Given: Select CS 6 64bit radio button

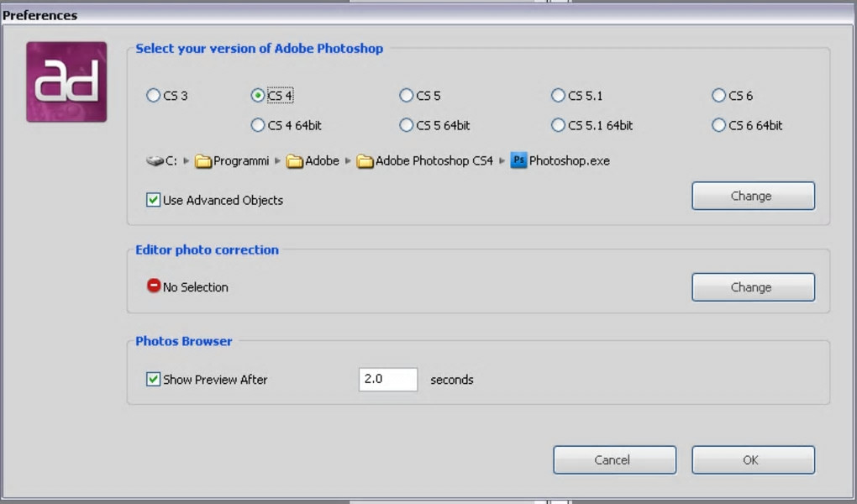Looking at the screenshot, I should (x=718, y=125).
